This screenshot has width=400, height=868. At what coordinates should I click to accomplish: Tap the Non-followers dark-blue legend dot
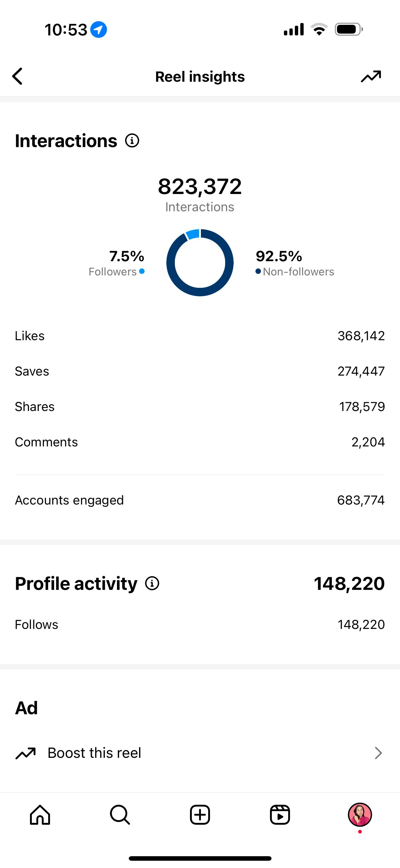click(x=258, y=271)
